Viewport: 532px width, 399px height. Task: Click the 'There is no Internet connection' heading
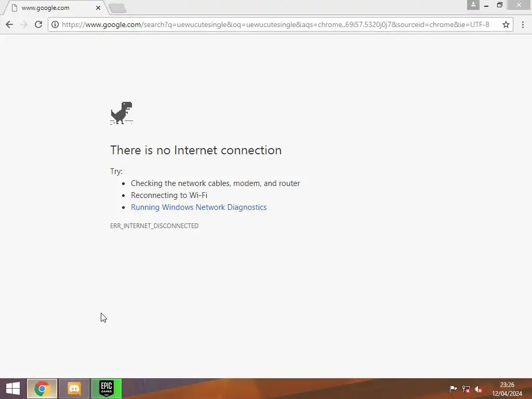(x=196, y=150)
